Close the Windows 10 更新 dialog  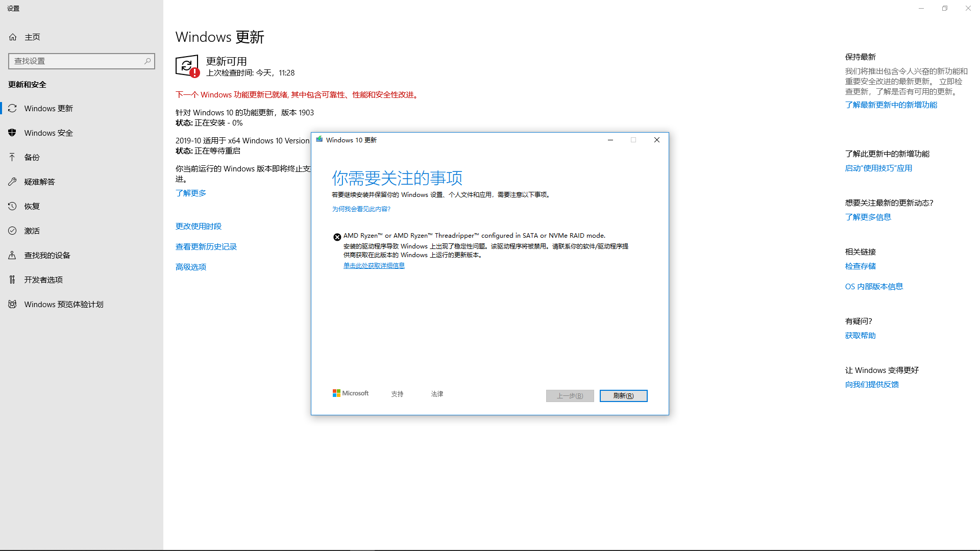click(x=657, y=140)
